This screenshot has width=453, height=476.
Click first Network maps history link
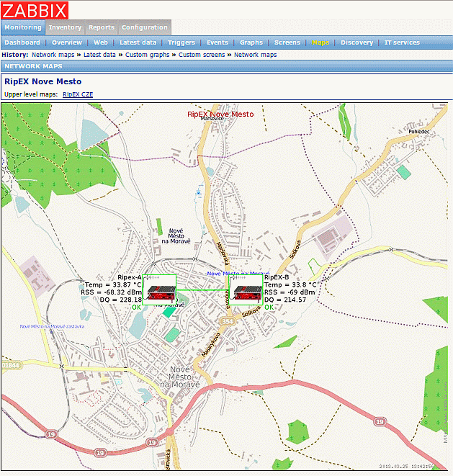pyautogui.click(x=53, y=55)
